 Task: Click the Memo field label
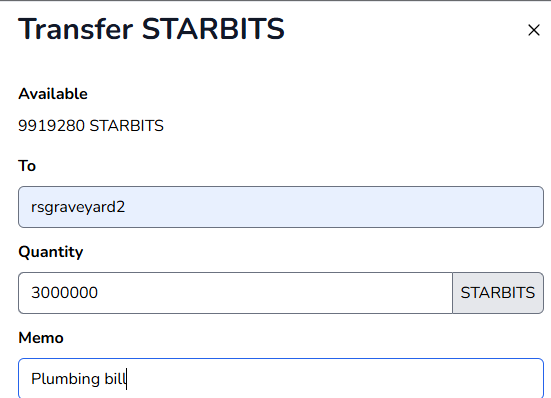pyautogui.click(x=41, y=338)
